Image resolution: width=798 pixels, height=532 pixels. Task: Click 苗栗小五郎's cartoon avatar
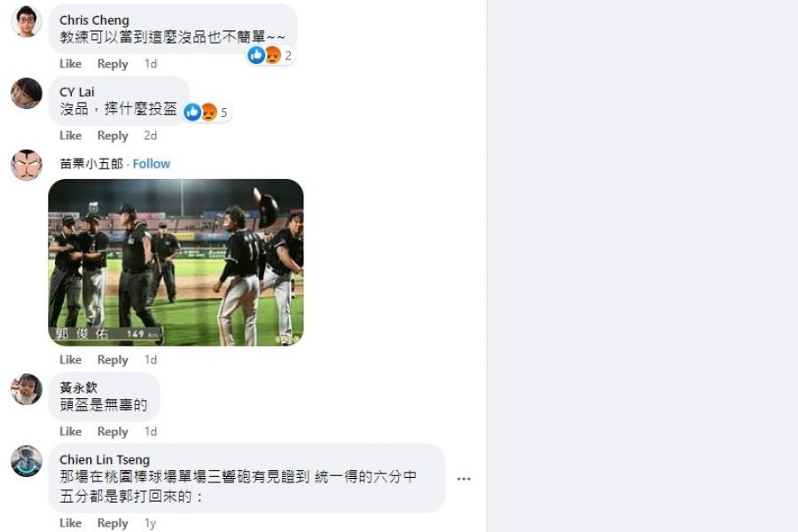(x=27, y=165)
